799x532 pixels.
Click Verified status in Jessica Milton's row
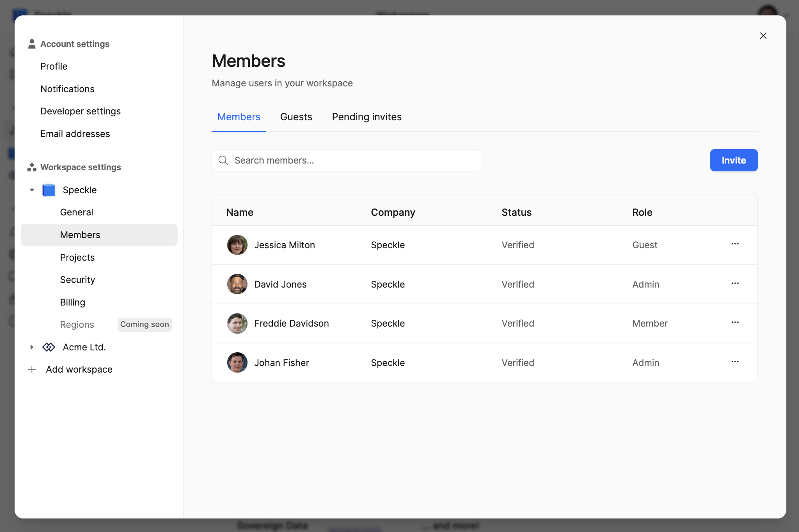click(518, 245)
